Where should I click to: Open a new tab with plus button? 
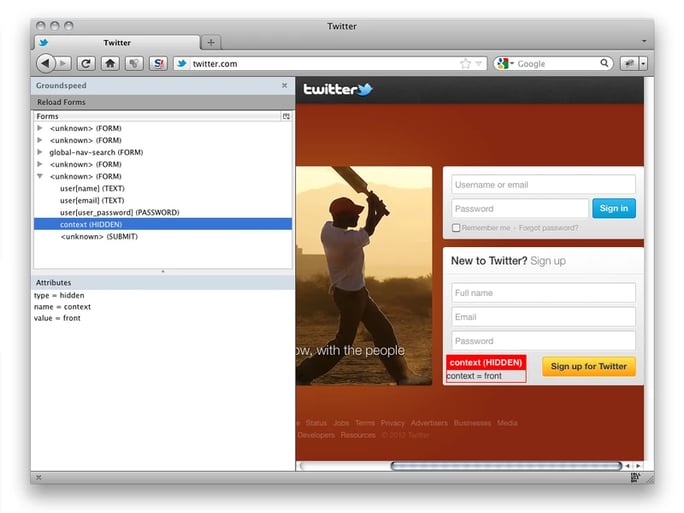[211, 43]
